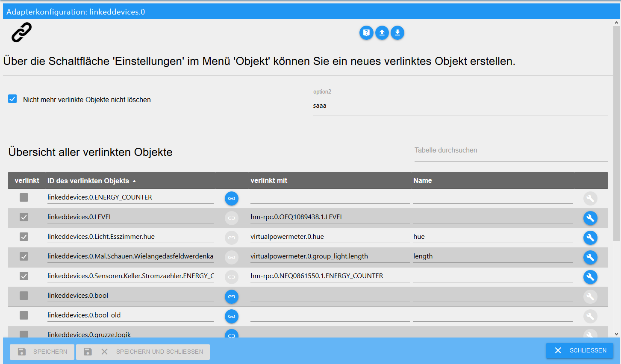621x364 pixels.
Task: Open wrench settings for Sensoren.Keller.Stromzaehler row
Action: click(x=590, y=277)
